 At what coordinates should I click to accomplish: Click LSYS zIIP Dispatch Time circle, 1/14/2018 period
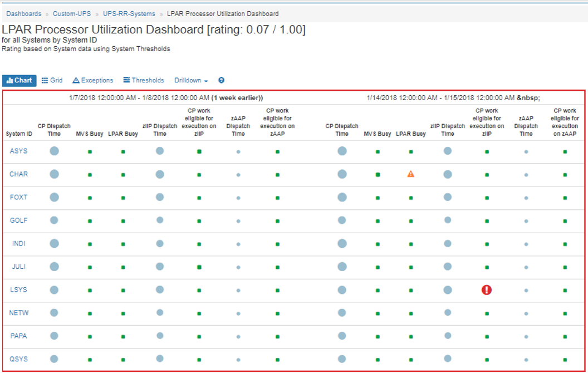coord(448,290)
